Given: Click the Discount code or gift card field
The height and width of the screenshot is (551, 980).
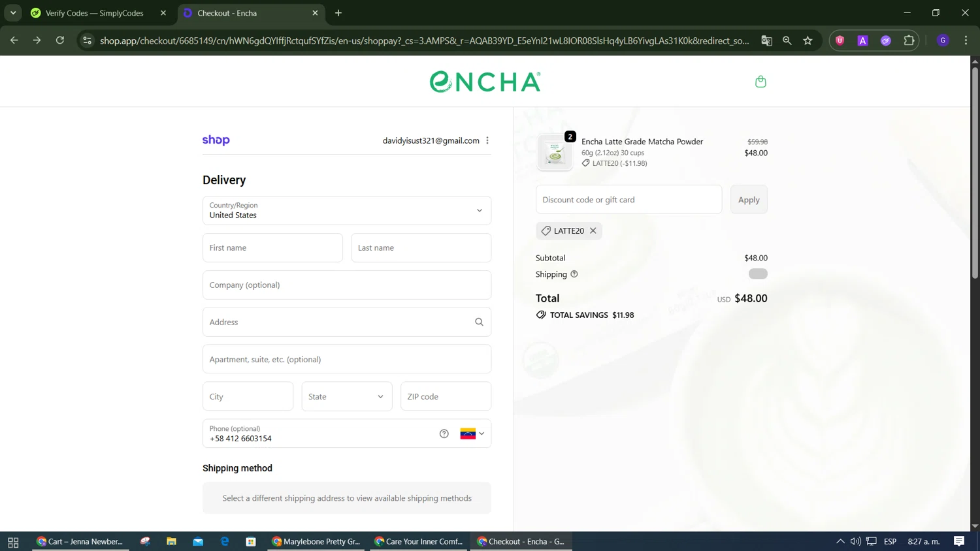Looking at the screenshot, I should coord(629,199).
